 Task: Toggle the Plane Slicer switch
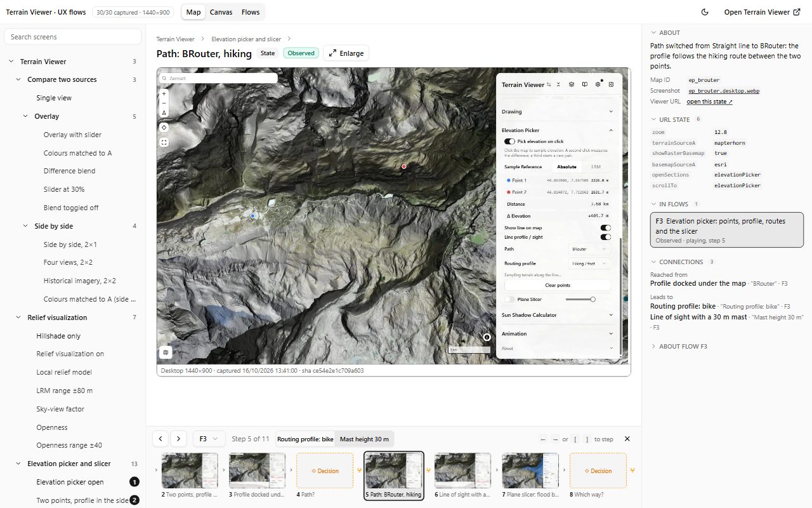click(509, 299)
